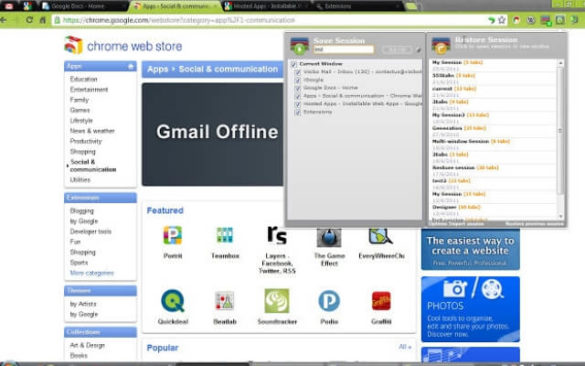Click the 'easiest way to create a website' ad

pos(470,249)
